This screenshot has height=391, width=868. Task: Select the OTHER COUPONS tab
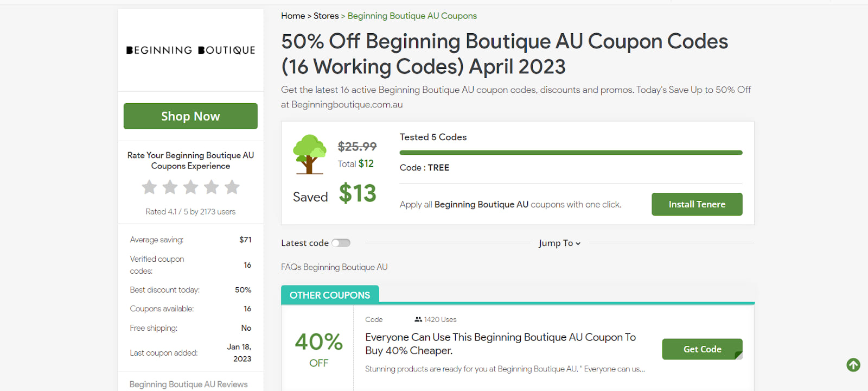tap(330, 295)
